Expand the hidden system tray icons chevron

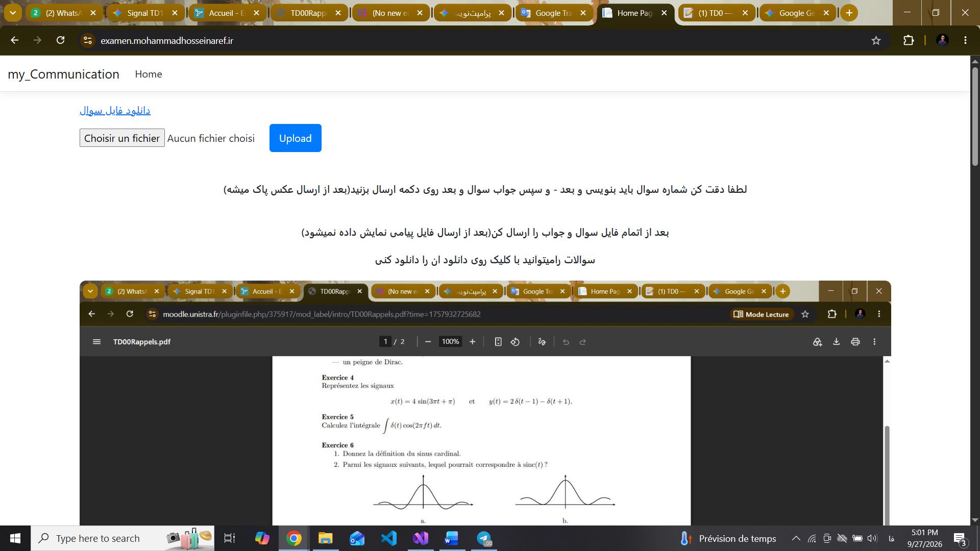pyautogui.click(x=796, y=538)
